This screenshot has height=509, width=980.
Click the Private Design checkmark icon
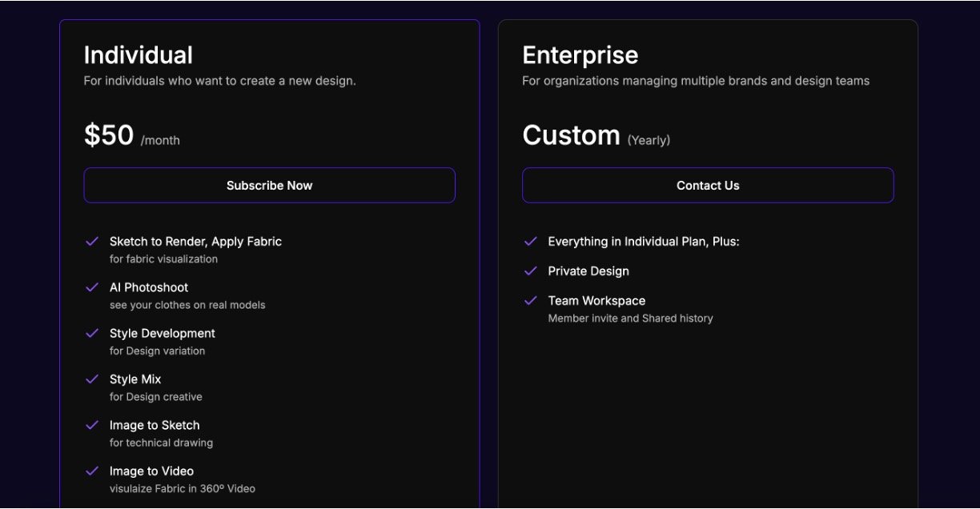coord(530,271)
